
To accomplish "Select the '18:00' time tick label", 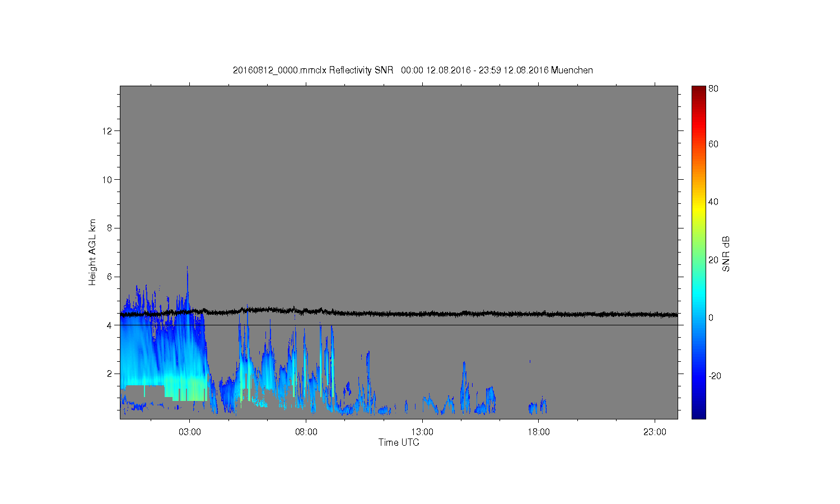I will [x=539, y=432].
